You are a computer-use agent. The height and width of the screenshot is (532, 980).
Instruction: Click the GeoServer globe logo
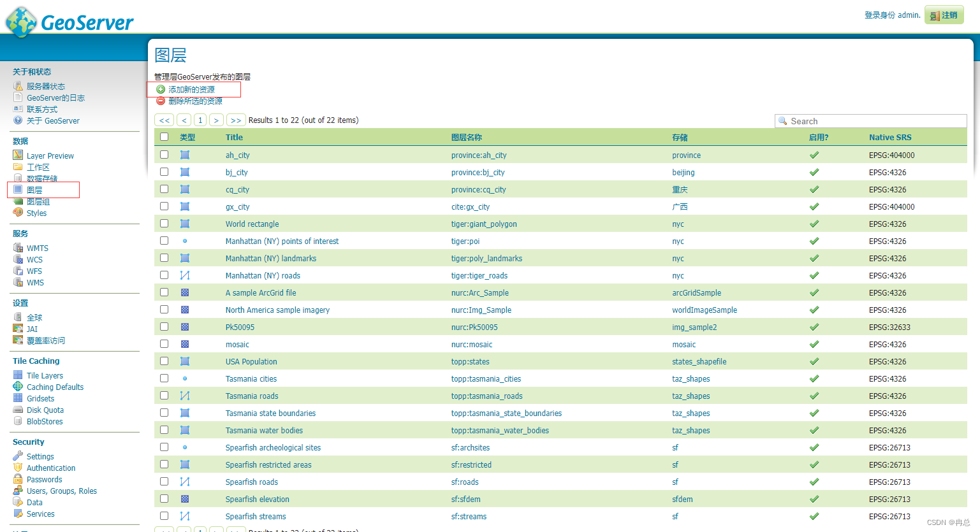point(21,22)
